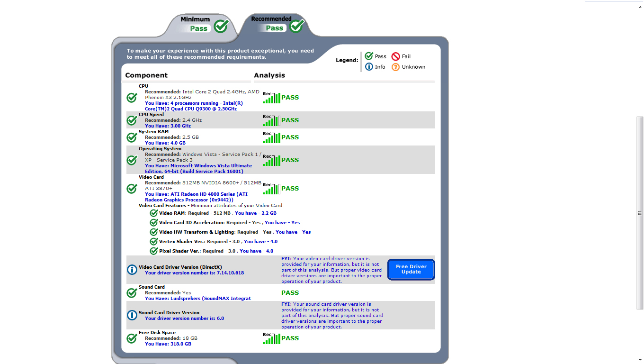The image size is (644, 364).
Task: Click the Video Card rating bar meter
Action: tap(271, 189)
